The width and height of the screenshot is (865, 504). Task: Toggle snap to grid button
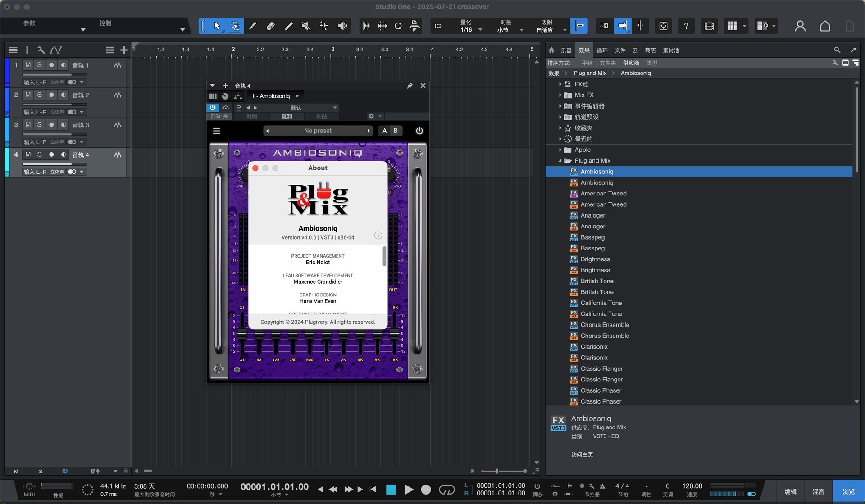(x=579, y=26)
